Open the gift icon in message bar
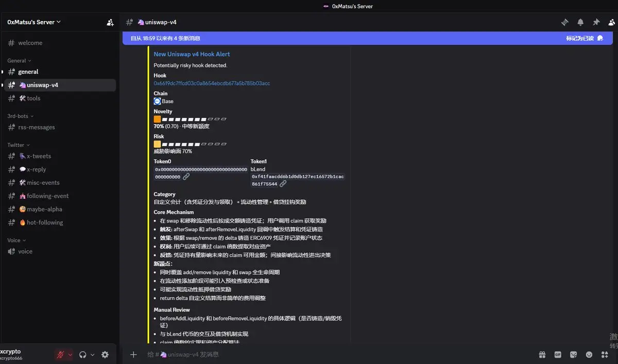Image resolution: width=618 pixels, height=364 pixels. [542, 354]
